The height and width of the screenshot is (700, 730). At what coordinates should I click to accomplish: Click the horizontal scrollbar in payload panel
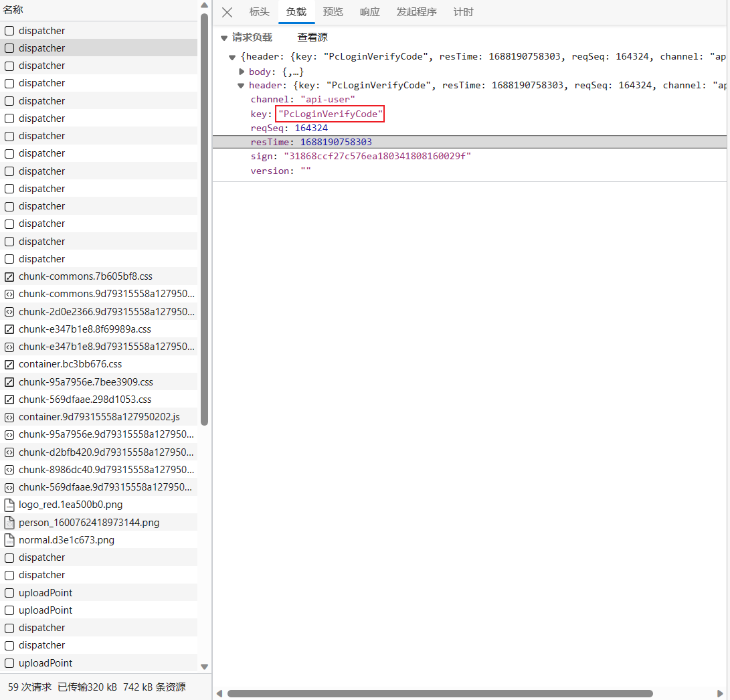coord(440,693)
